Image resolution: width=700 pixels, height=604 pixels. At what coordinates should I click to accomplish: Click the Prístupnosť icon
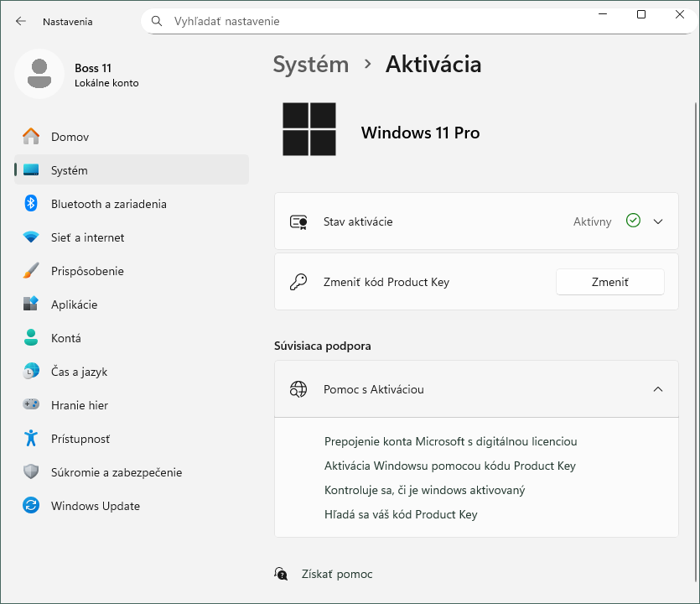pos(32,439)
